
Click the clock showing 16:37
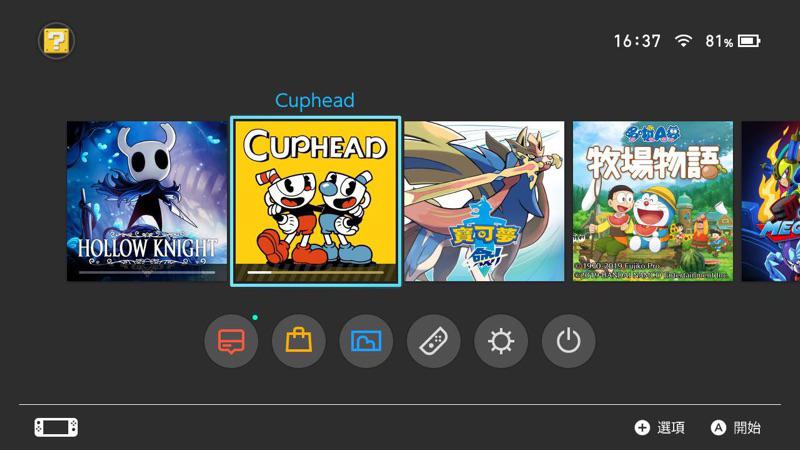(637, 41)
